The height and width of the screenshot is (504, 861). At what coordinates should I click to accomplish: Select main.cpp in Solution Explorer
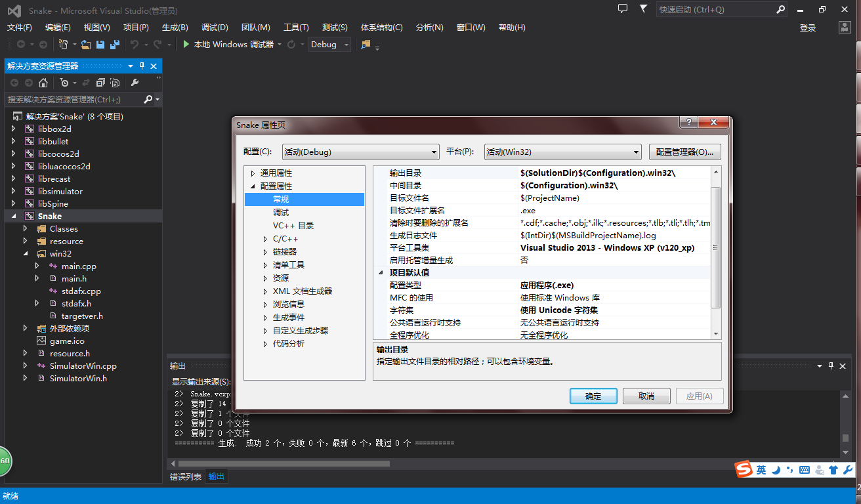[79, 266]
